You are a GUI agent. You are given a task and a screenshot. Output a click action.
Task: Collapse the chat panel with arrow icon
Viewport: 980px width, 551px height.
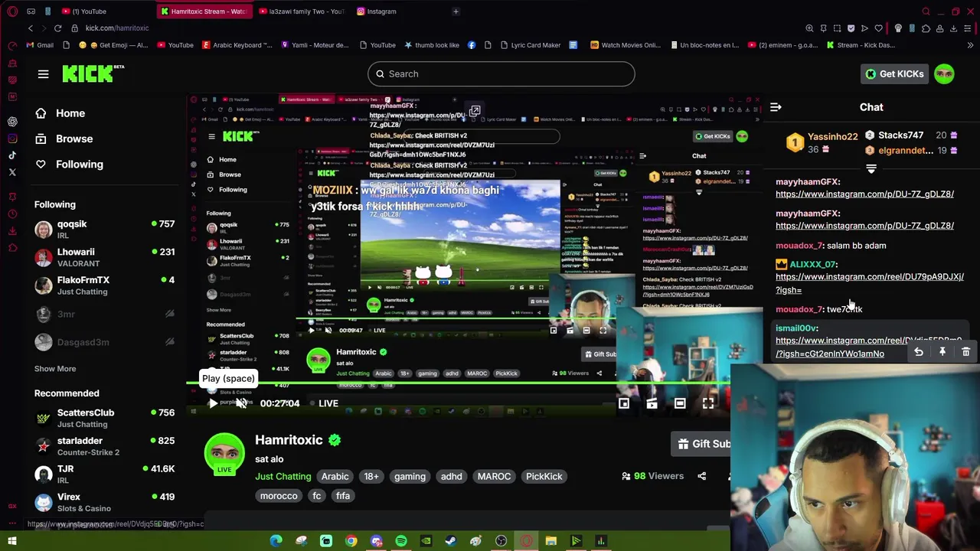click(776, 107)
